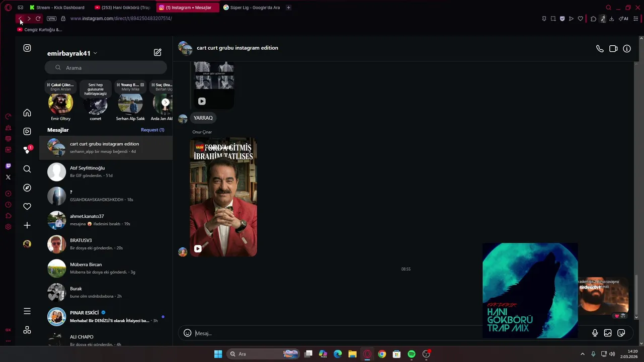Open the Meta apps grid icon
644x362 pixels.
27,330
